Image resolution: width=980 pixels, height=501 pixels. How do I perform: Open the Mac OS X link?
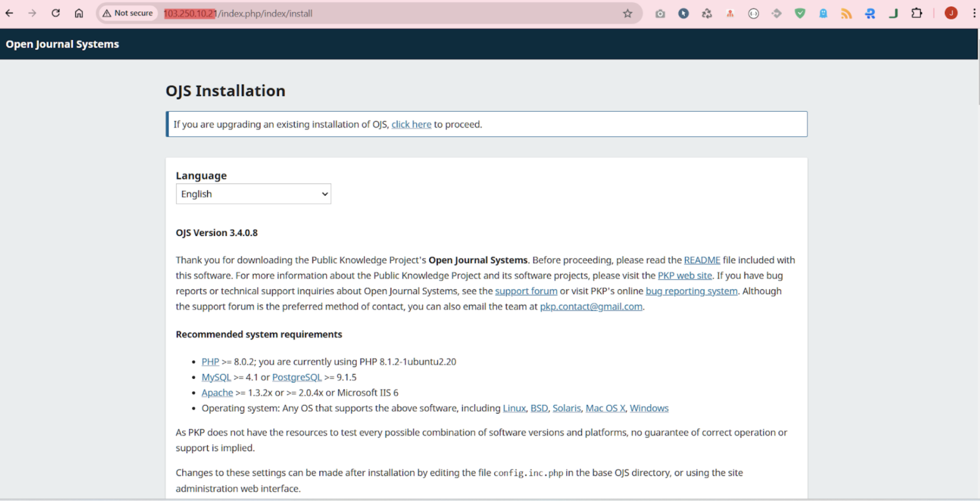coord(605,408)
